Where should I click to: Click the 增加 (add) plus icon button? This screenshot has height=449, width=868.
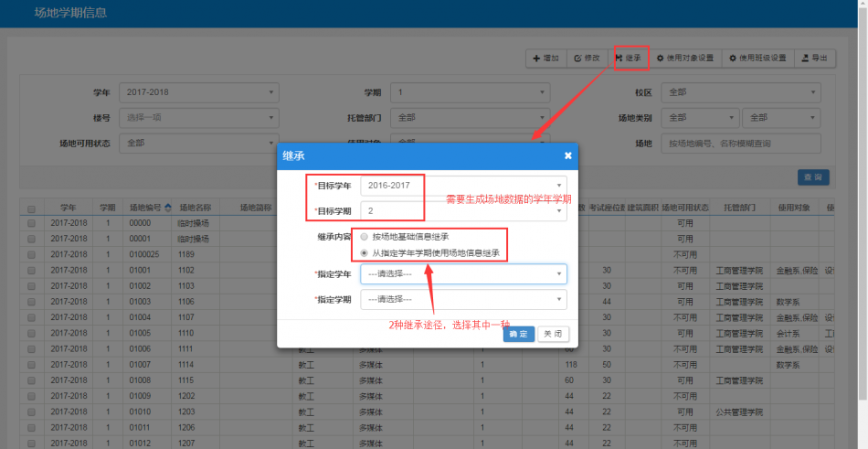click(x=546, y=58)
